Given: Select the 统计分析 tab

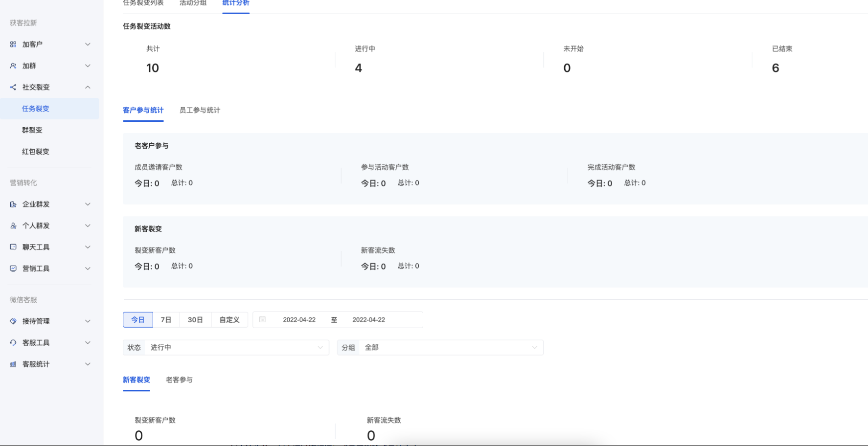Looking at the screenshot, I should click(236, 3).
